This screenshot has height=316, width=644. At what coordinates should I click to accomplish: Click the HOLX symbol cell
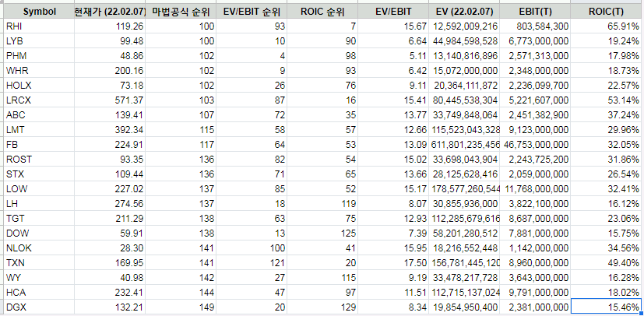(39, 86)
